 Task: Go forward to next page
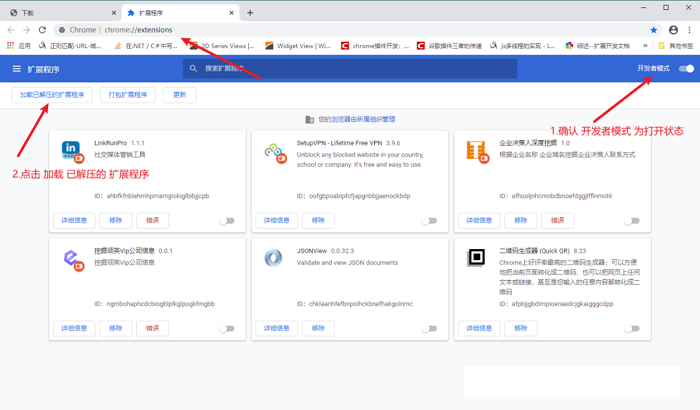click(26, 30)
